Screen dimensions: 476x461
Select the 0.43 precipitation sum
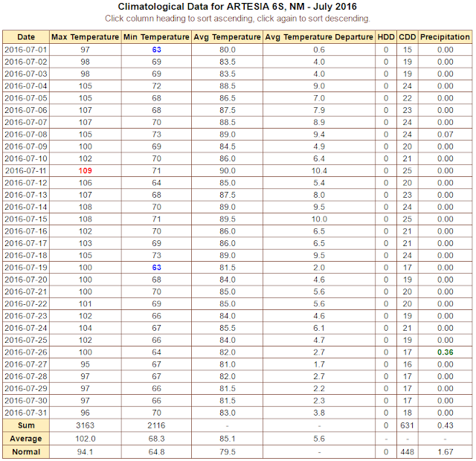[x=445, y=425]
